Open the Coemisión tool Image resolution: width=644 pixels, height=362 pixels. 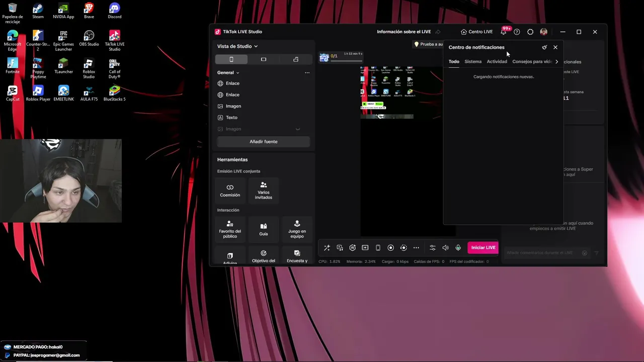(x=230, y=191)
